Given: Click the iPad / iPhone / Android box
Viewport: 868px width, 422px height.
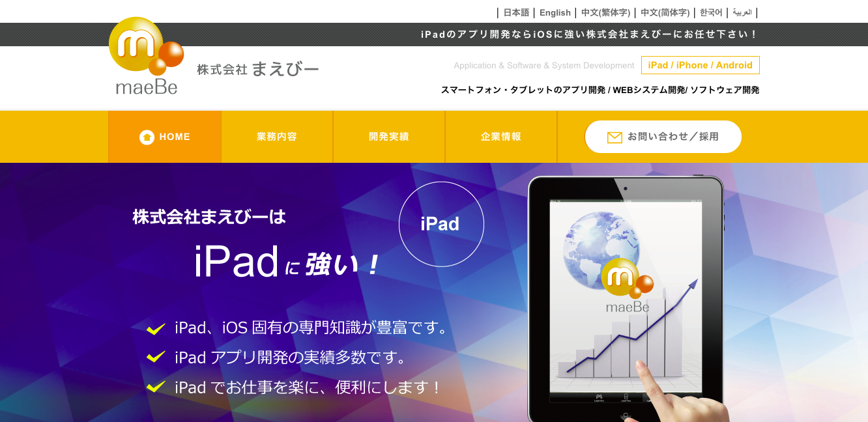Looking at the screenshot, I should click(x=701, y=65).
